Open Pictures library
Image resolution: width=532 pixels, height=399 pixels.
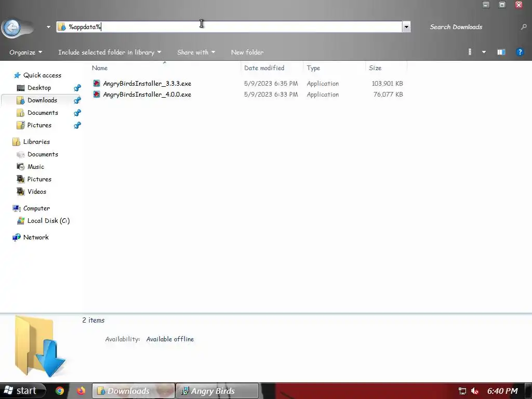[x=39, y=179]
